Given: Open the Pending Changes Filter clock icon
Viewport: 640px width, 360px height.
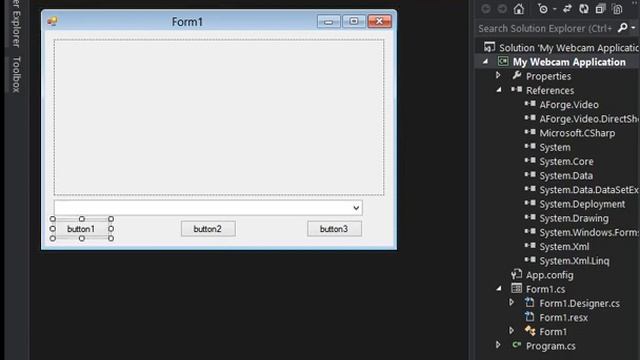Looking at the screenshot, I should [x=543, y=9].
